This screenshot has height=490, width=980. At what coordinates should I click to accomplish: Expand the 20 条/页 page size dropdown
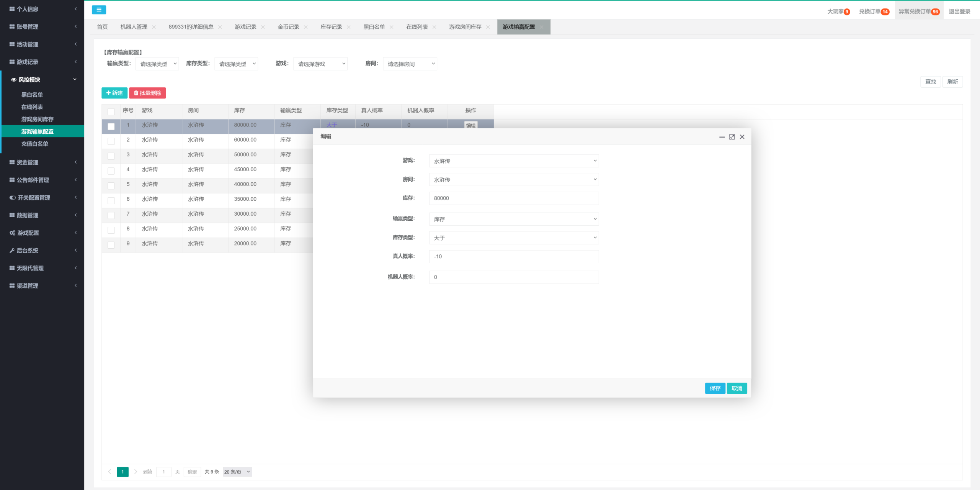click(x=237, y=472)
